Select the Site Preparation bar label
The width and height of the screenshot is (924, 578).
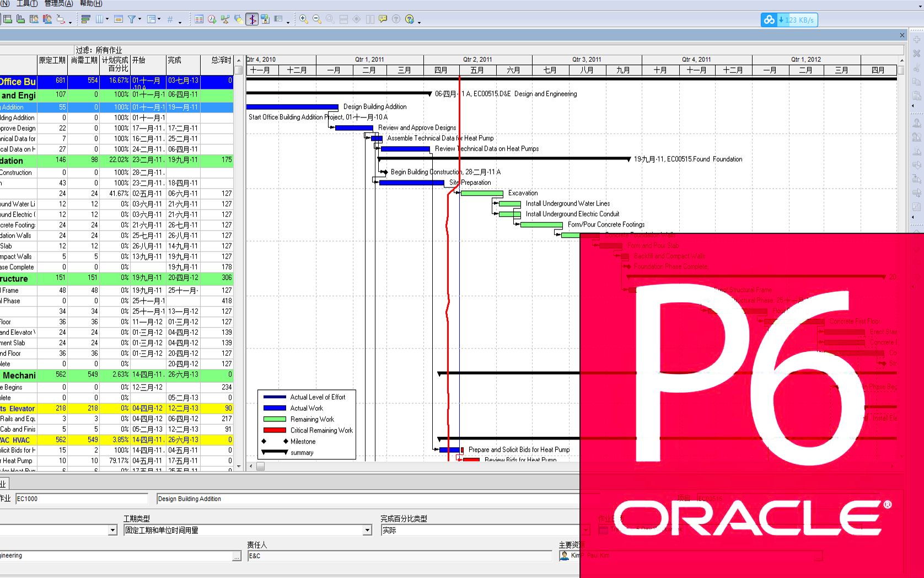click(x=470, y=183)
